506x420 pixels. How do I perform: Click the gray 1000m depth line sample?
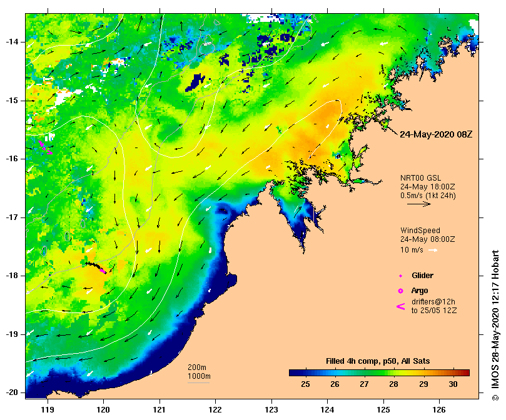tap(198, 383)
